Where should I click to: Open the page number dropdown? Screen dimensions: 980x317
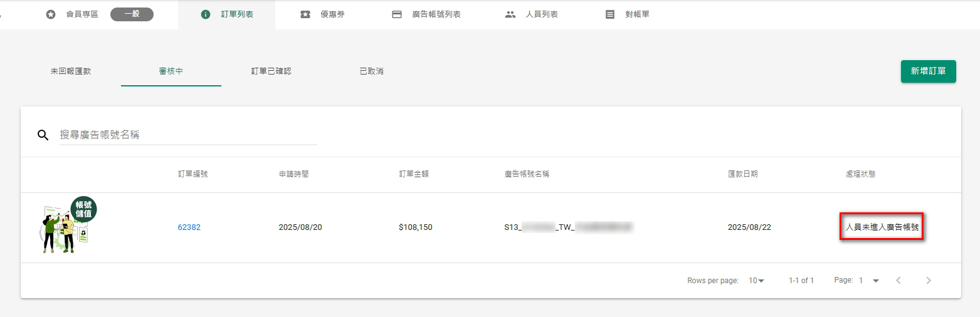870,281
